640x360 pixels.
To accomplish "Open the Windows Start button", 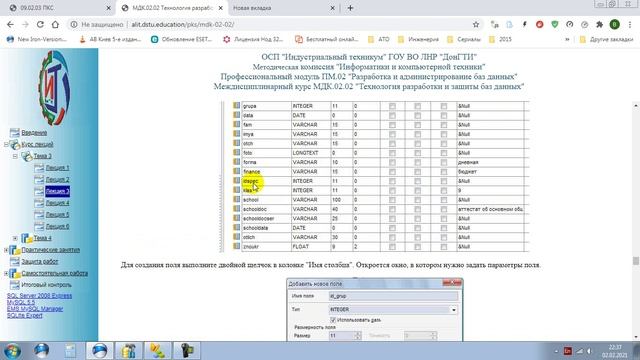I will click(12, 351).
